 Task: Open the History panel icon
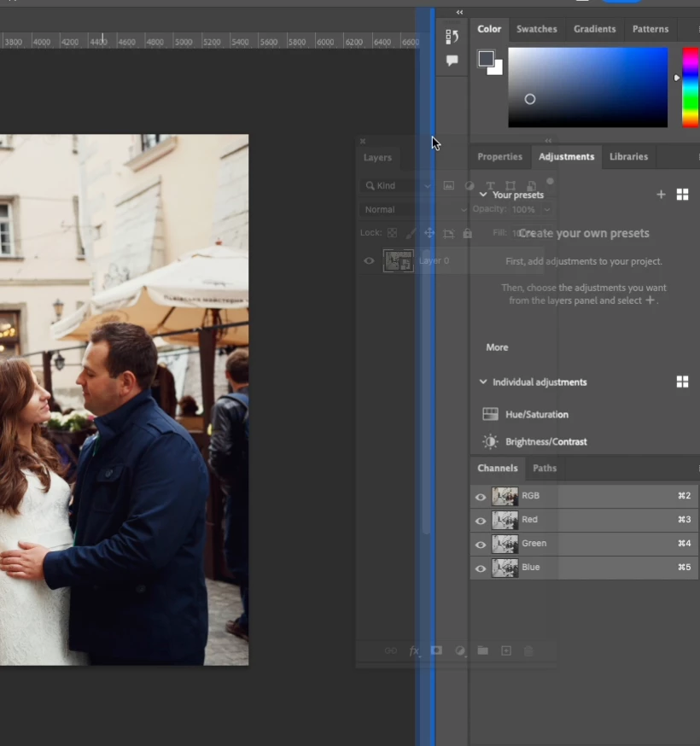pos(452,37)
